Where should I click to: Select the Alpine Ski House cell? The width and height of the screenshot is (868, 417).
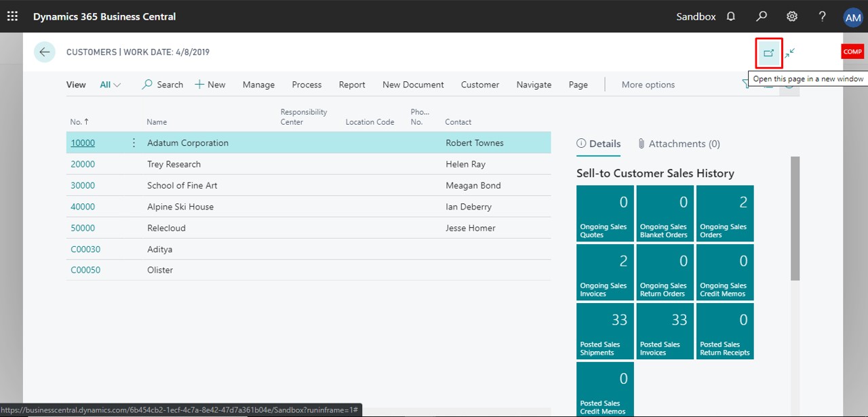click(x=180, y=207)
